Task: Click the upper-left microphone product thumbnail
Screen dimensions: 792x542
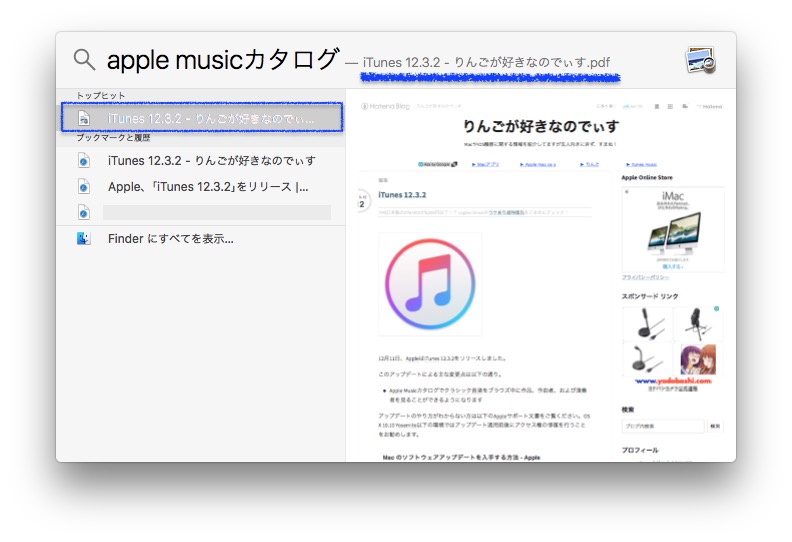Action: [647, 324]
